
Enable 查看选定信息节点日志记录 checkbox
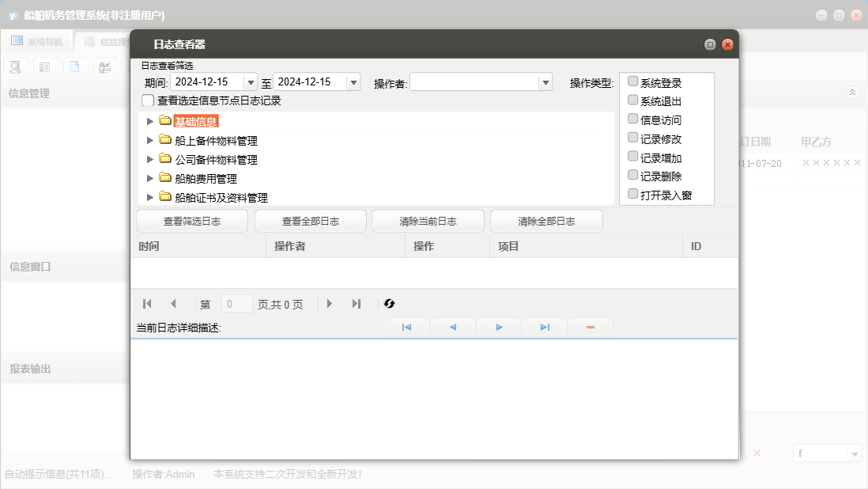(148, 100)
